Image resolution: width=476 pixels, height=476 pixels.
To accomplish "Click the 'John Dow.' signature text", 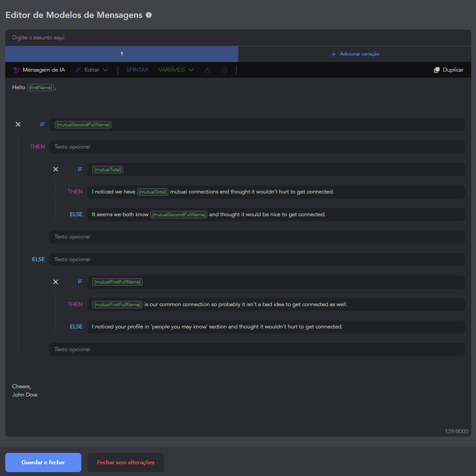I will (x=25, y=395).
